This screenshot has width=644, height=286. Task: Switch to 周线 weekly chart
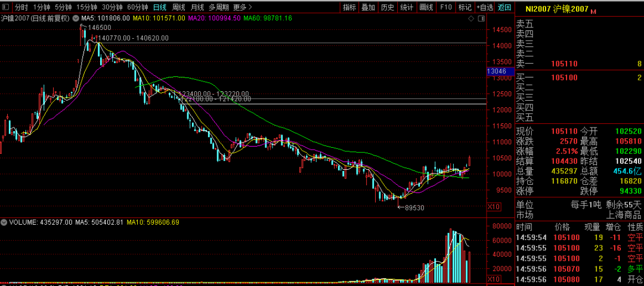(178, 7)
